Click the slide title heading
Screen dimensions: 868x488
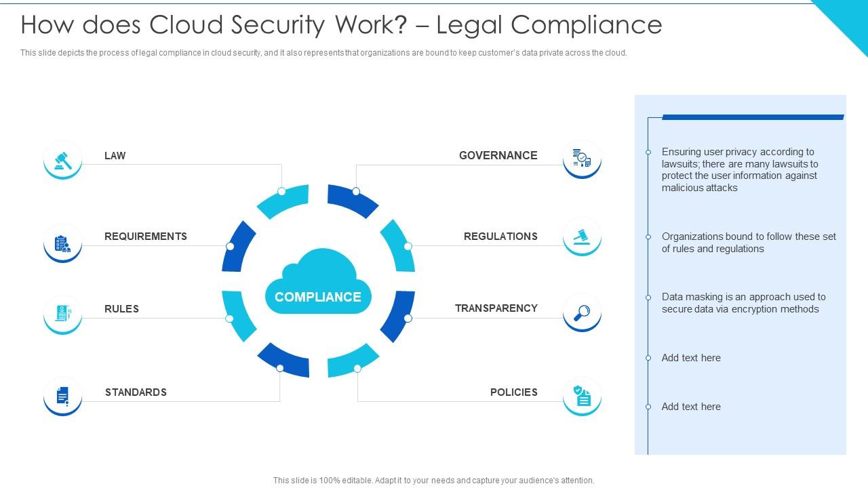click(x=341, y=24)
